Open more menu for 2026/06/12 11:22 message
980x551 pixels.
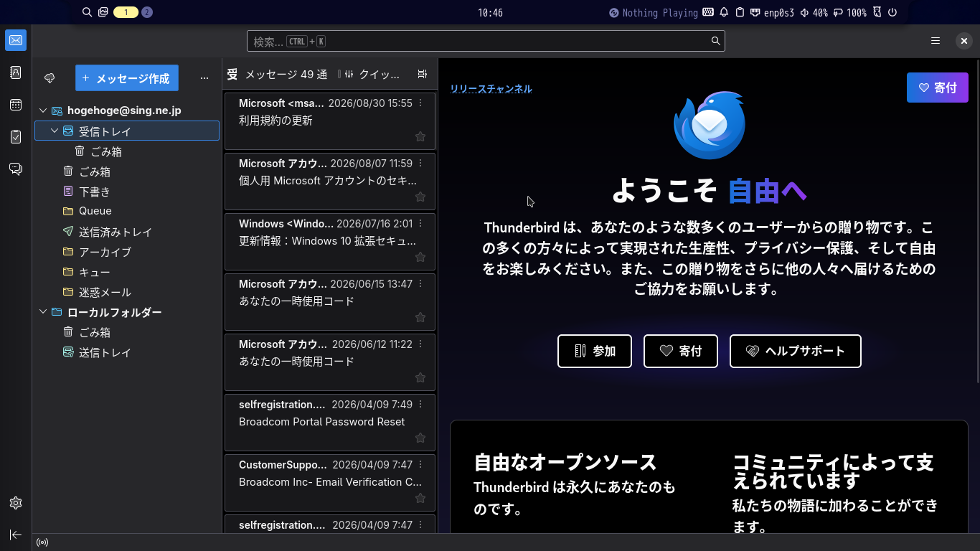pos(420,344)
